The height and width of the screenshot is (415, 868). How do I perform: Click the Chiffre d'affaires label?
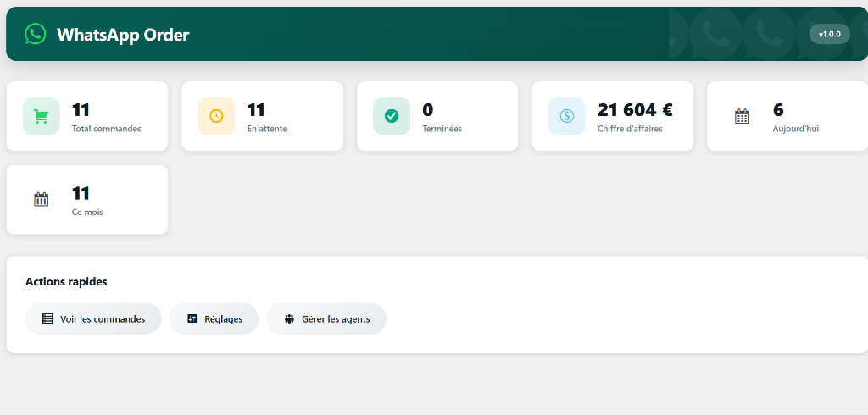[630, 129]
